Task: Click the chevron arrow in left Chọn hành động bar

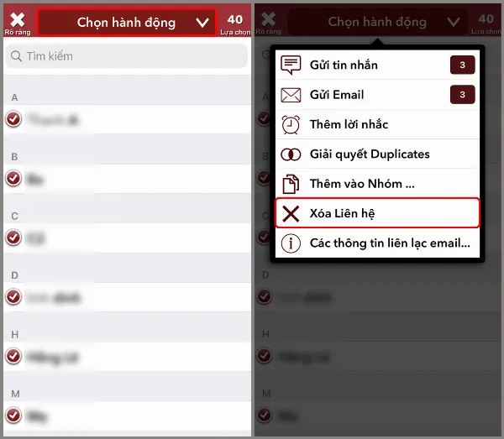Action: point(202,23)
